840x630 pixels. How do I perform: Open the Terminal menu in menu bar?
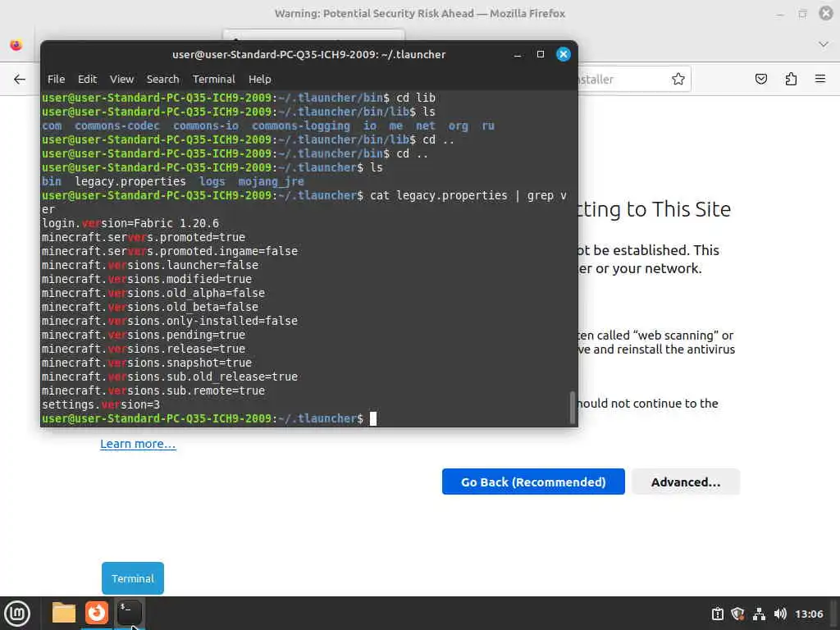tap(214, 80)
